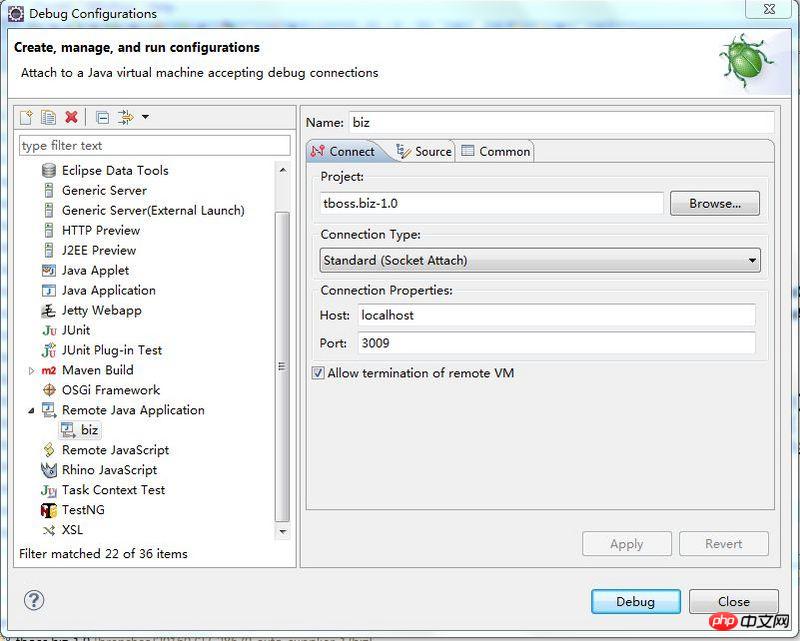Open the Connection Type dropdown
The image size is (800, 641).
(x=540, y=261)
